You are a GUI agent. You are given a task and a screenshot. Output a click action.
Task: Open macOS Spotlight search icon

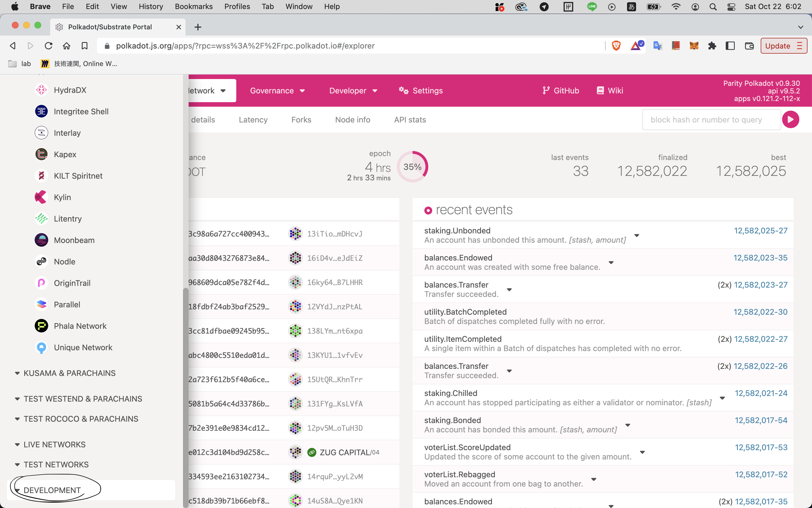point(713,7)
